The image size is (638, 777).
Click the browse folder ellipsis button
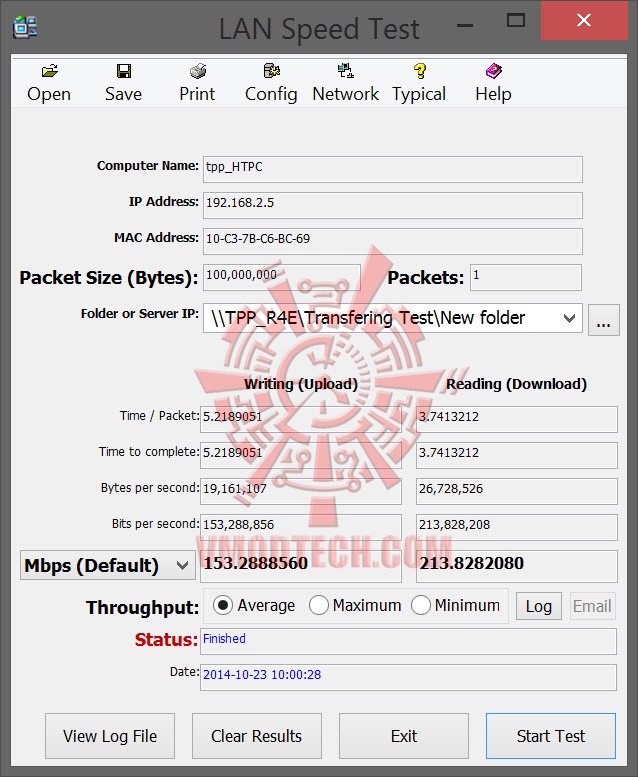(x=603, y=320)
